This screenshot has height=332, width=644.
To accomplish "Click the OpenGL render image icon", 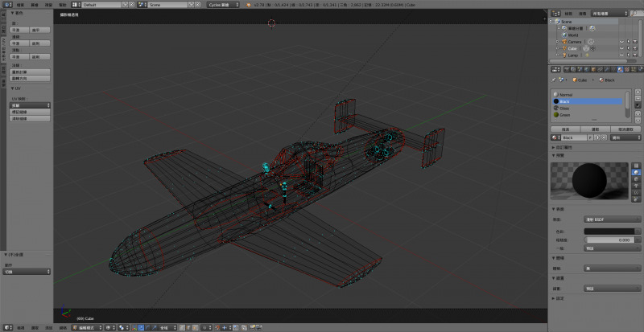I will [252, 328].
